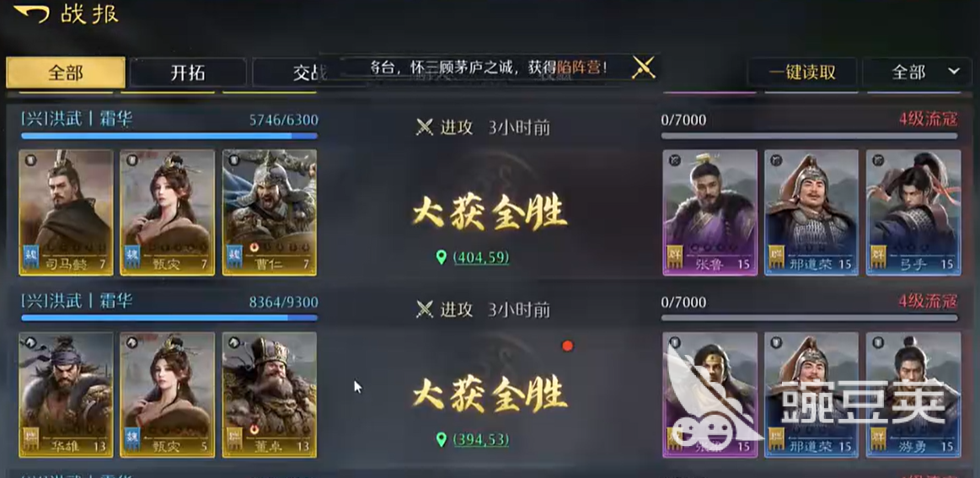Click the 魏 faction badge on 司马懿 card
Viewport: 980px width, 478px height.
31,256
